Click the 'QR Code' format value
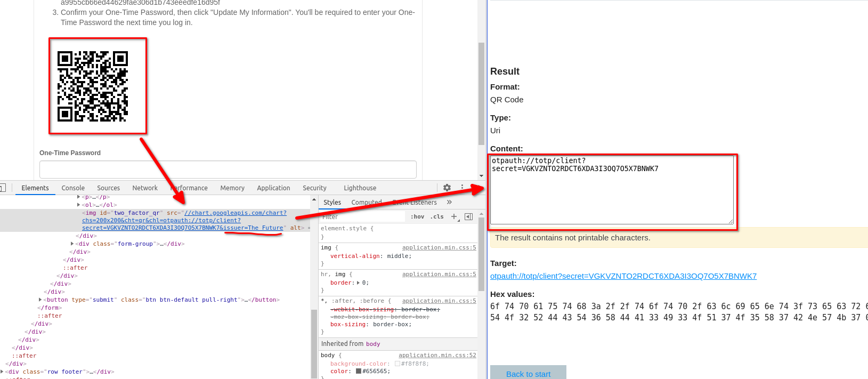868x379 pixels. 507,100
